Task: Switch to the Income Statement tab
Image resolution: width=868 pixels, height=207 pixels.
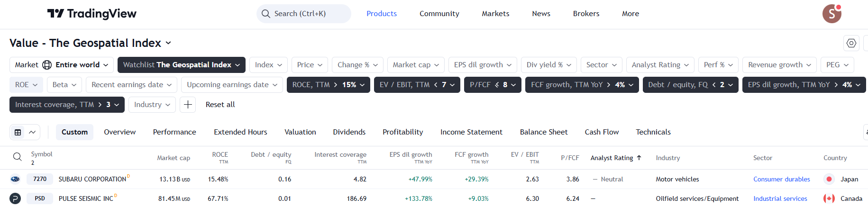Action: 471,132
